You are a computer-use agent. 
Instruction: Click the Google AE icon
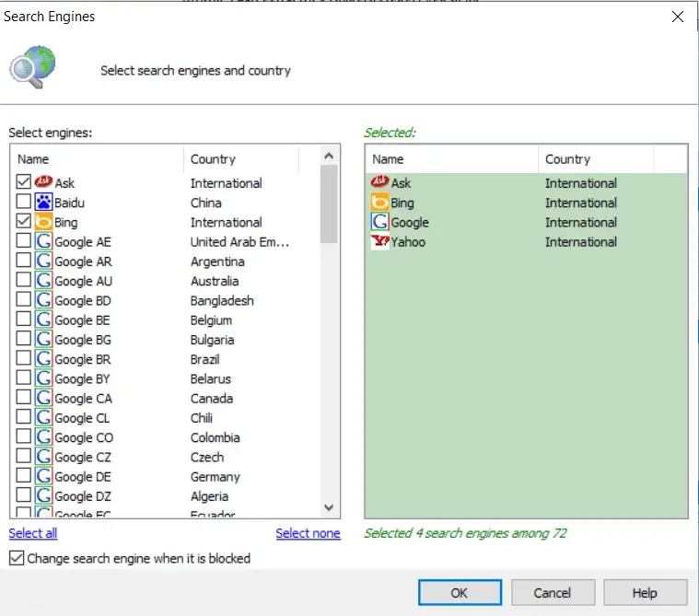43,241
